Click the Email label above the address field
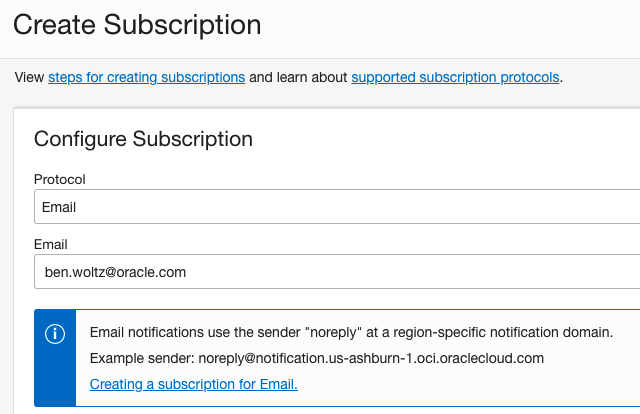Viewport: 640px width, 414px height. tap(50, 243)
